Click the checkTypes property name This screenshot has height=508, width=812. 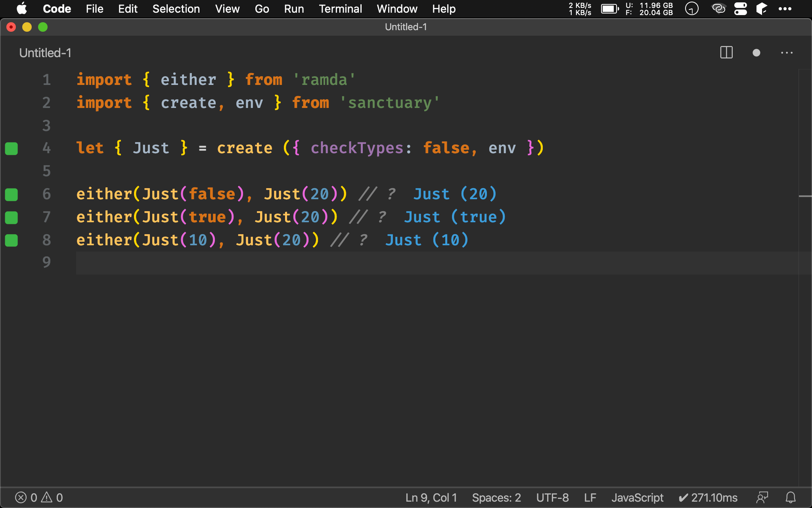click(x=357, y=148)
